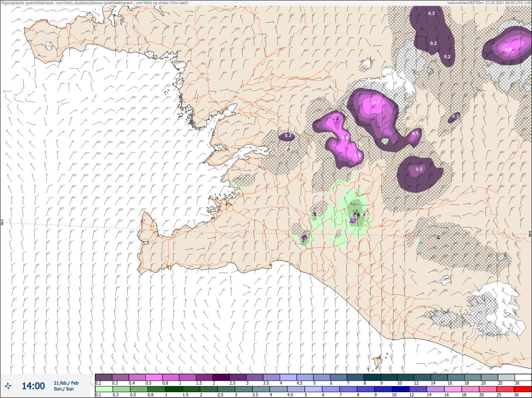Select the lavender 4 swatch in purple legend row
The width and height of the screenshot is (532, 398).
[x=288, y=377]
